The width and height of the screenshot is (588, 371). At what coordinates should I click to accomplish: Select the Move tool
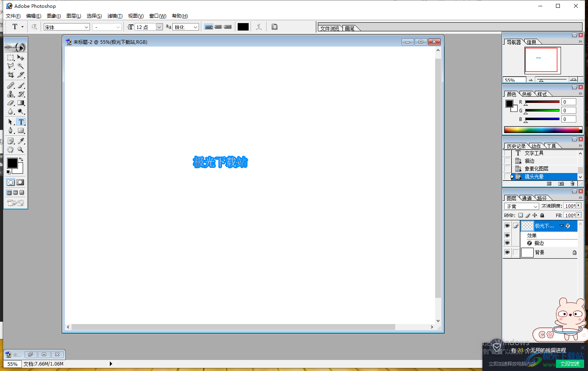tap(21, 58)
